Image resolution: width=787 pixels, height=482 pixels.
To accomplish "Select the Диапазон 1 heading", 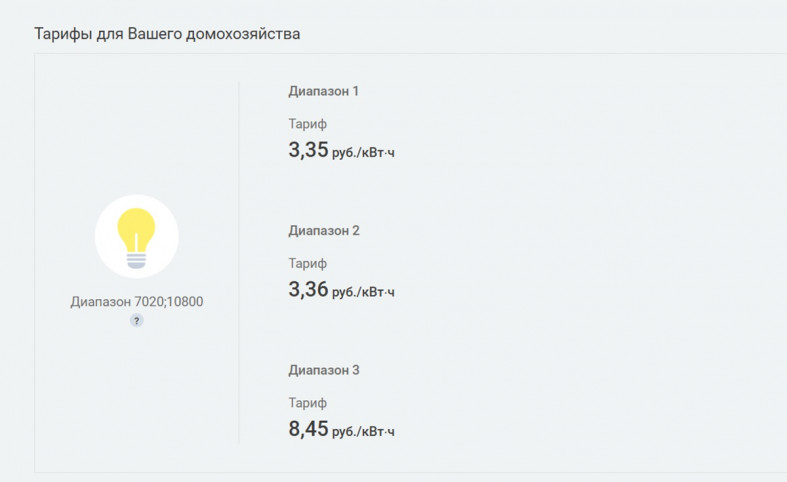I will click(324, 91).
